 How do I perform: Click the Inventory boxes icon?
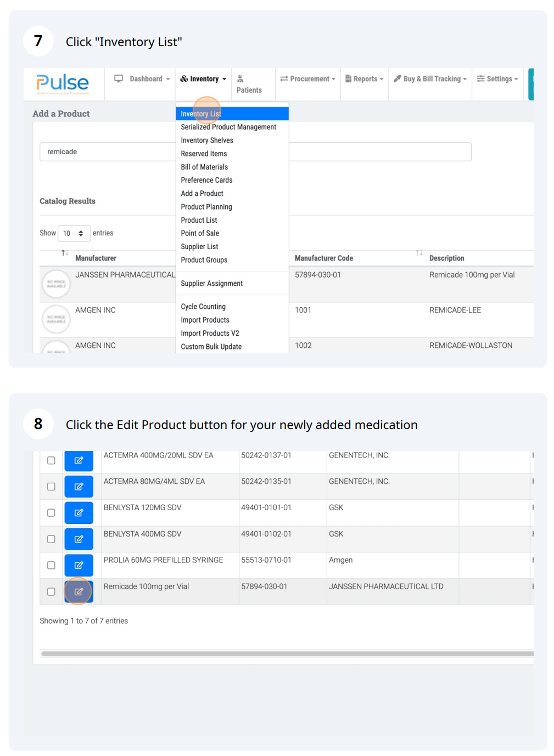(184, 79)
